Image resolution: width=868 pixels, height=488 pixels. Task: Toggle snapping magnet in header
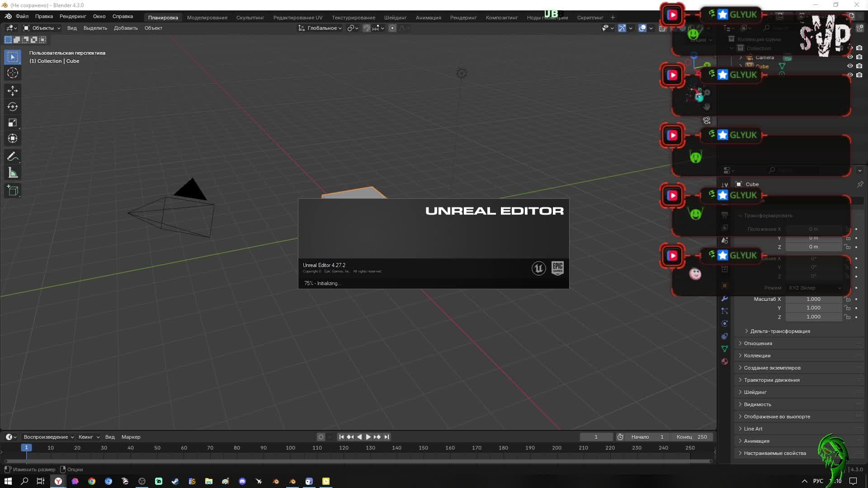point(367,28)
